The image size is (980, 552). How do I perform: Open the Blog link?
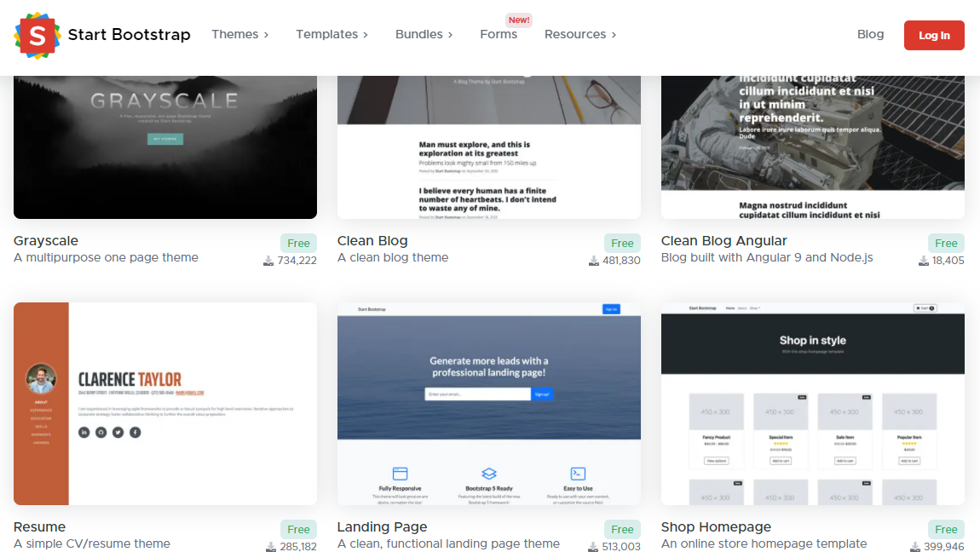[871, 34]
